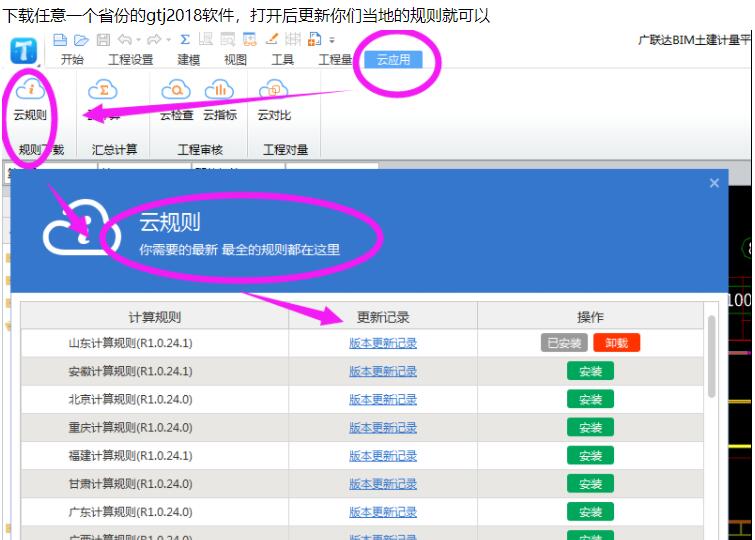View 版本更新记录 for 福建计算规则
Screen dimensions: 755x540
coord(383,456)
